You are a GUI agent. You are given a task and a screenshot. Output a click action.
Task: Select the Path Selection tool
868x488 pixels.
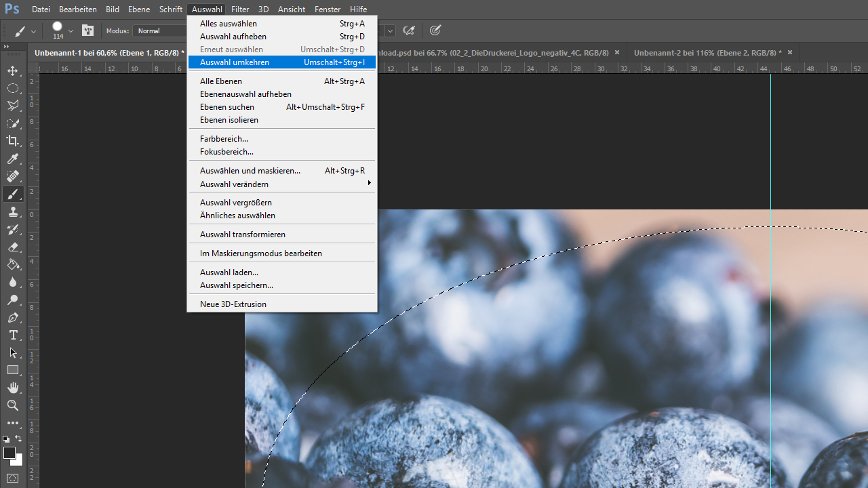click(x=12, y=353)
